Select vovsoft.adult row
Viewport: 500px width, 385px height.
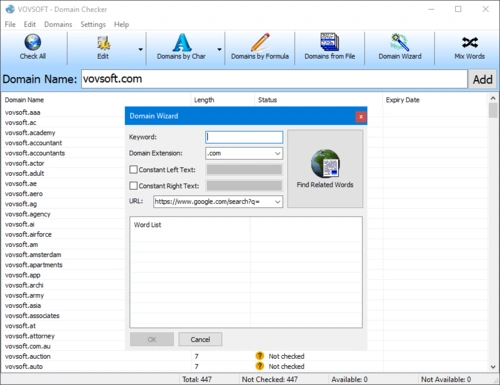(24, 173)
